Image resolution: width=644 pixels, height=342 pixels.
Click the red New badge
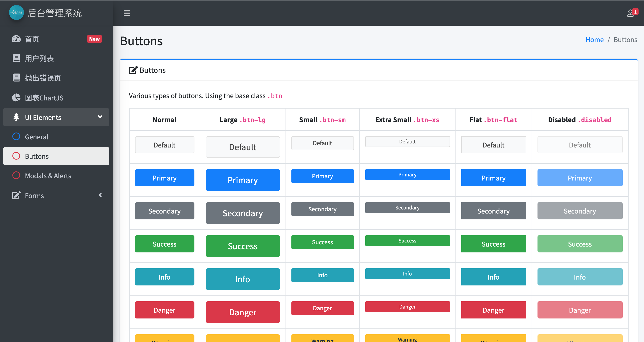(x=94, y=39)
